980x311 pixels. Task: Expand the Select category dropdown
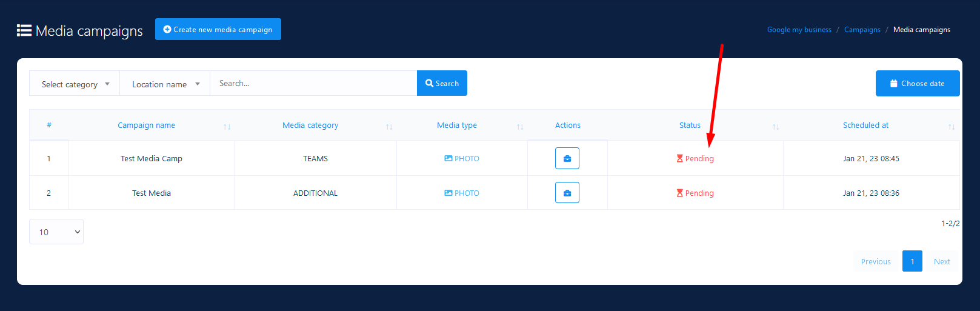point(75,84)
